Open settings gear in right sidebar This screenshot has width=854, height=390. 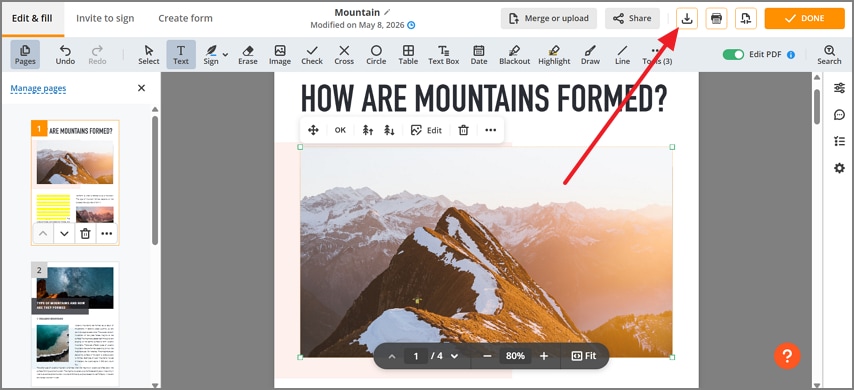tap(839, 168)
